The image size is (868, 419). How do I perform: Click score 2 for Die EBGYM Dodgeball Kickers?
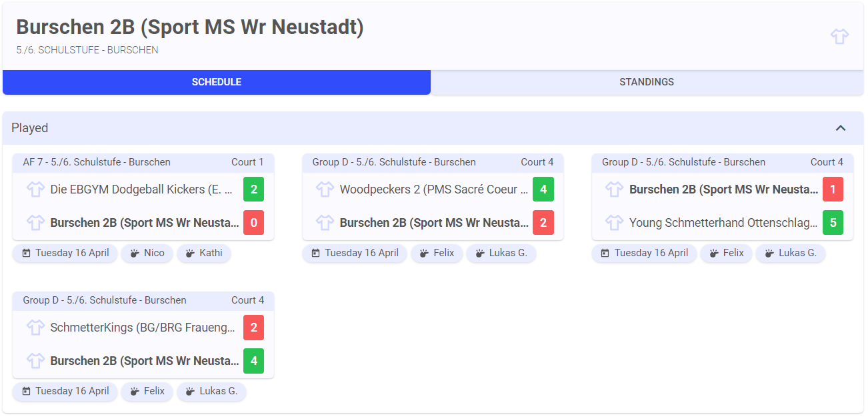click(253, 189)
